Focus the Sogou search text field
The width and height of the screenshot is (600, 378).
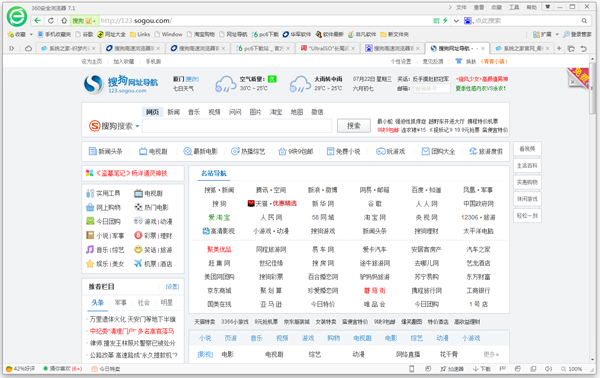pos(237,125)
